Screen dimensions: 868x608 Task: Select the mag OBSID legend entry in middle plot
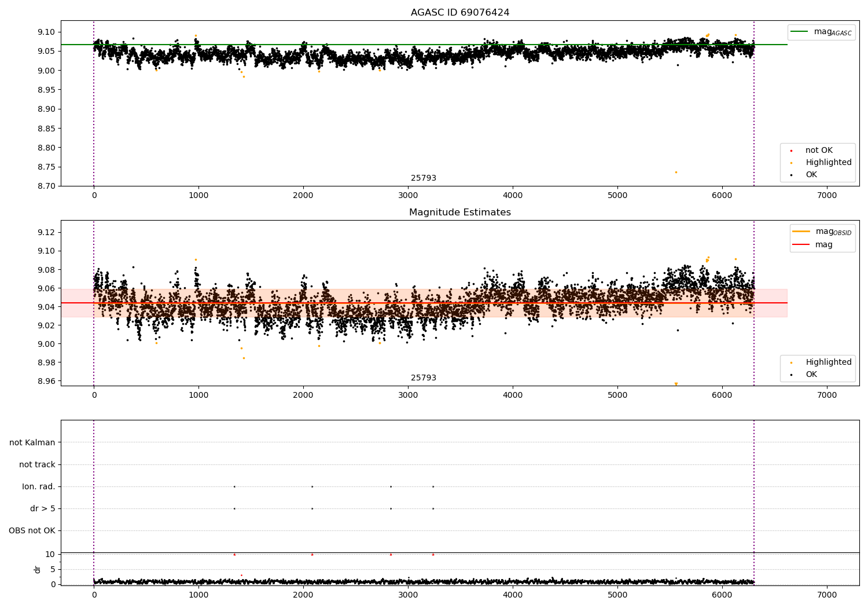tap(822, 232)
